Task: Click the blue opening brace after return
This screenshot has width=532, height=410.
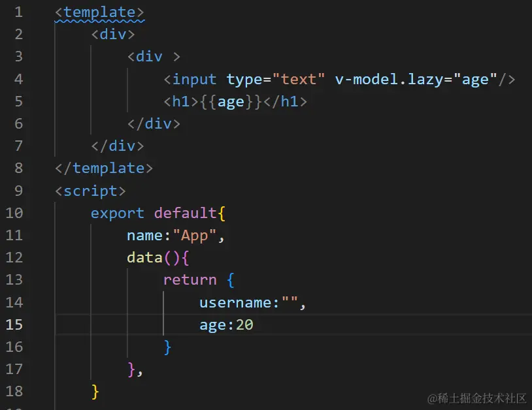Action: pyautogui.click(x=230, y=280)
